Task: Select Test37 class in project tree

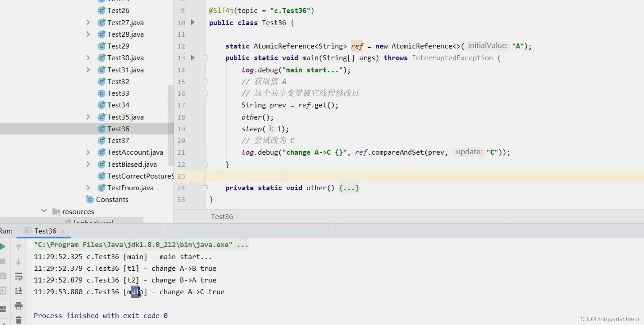Action: (x=118, y=140)
